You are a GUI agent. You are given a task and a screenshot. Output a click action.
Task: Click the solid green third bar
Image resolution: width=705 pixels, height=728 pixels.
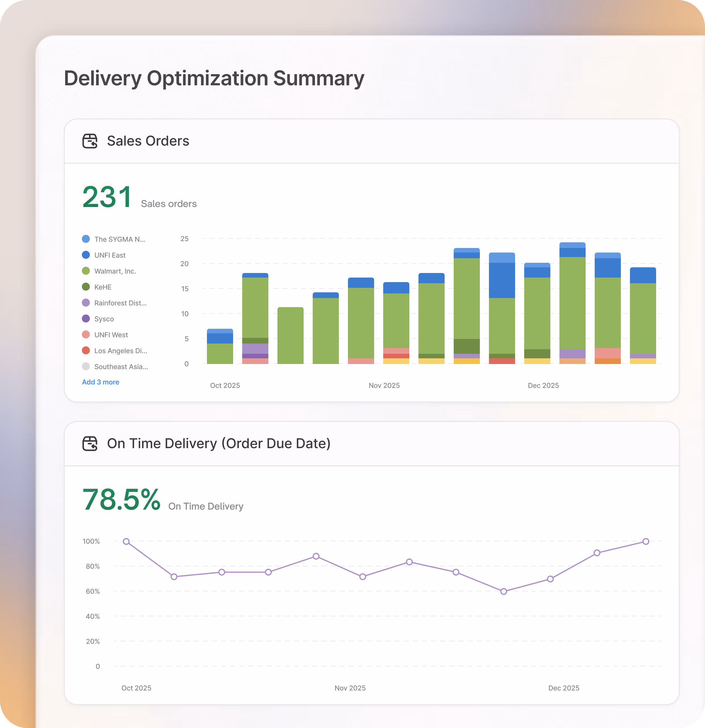(290, 335)
